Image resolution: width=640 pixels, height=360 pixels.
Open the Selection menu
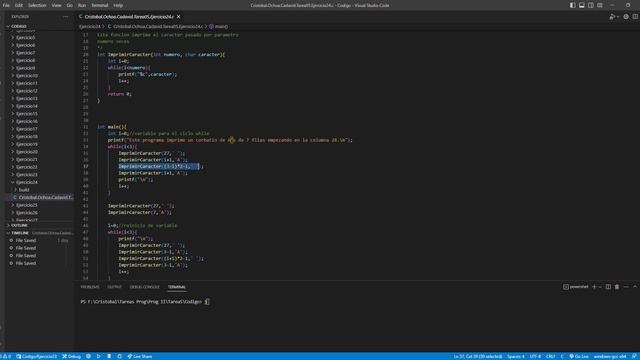pyautogui.click(x=37, y=5)
